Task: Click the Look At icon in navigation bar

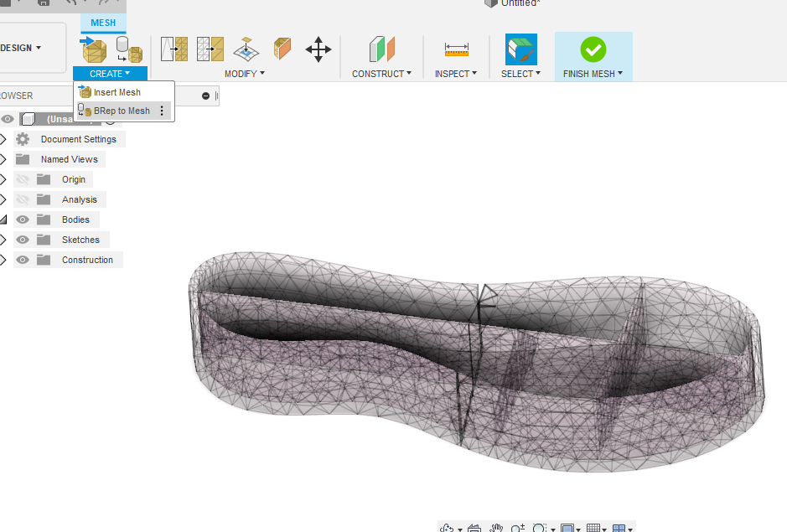Action: coord(474,528)
